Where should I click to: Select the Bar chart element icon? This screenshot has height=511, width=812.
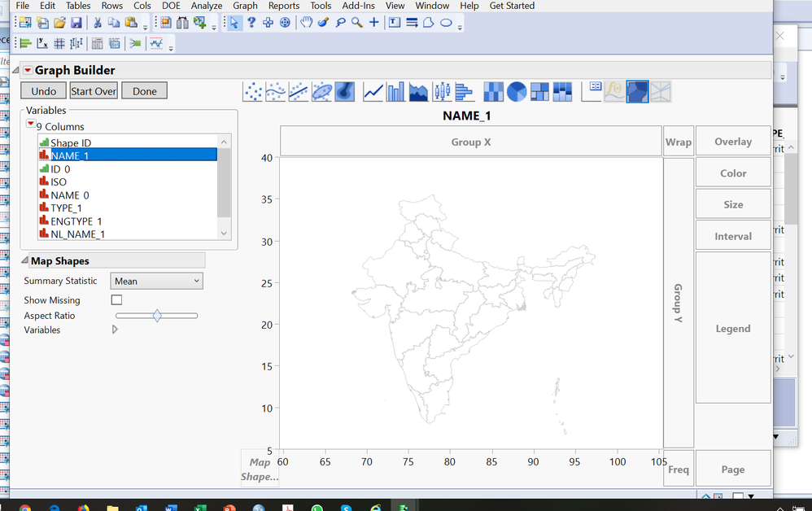(x=395, y=92)
